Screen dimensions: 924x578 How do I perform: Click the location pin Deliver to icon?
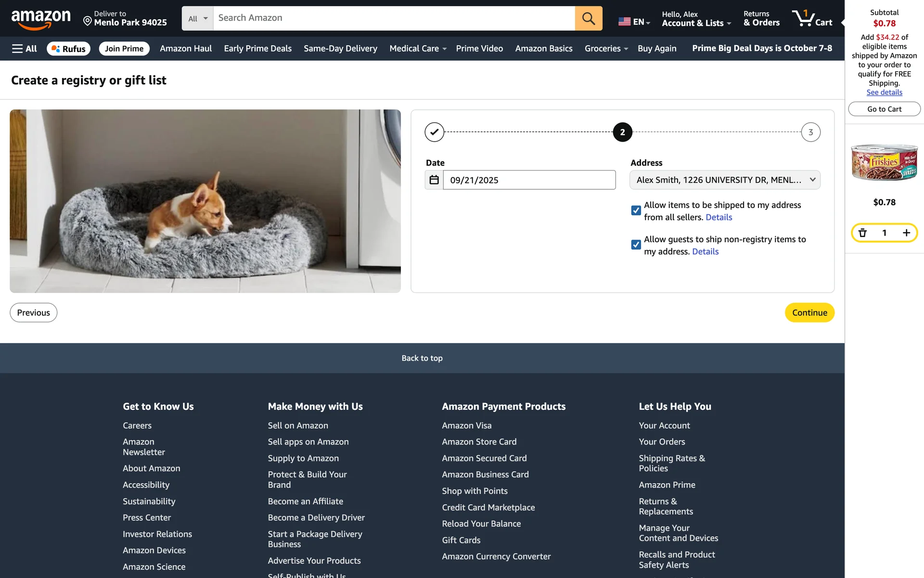(x=87, y=21)
